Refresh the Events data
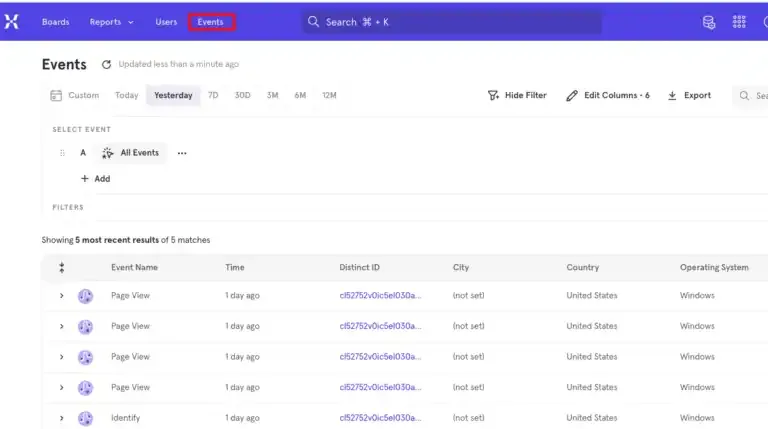Screen dimensions: 768x429 click(x=106, y=64)
